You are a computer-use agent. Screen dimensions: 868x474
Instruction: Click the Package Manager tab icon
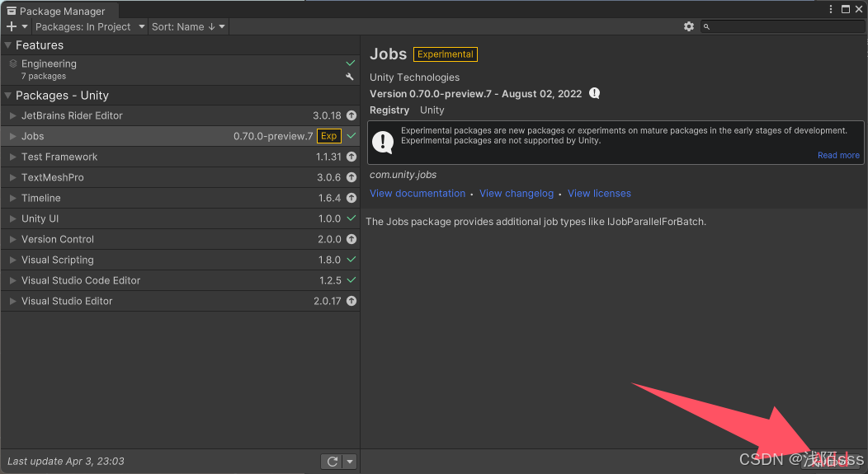coord(11,11)
